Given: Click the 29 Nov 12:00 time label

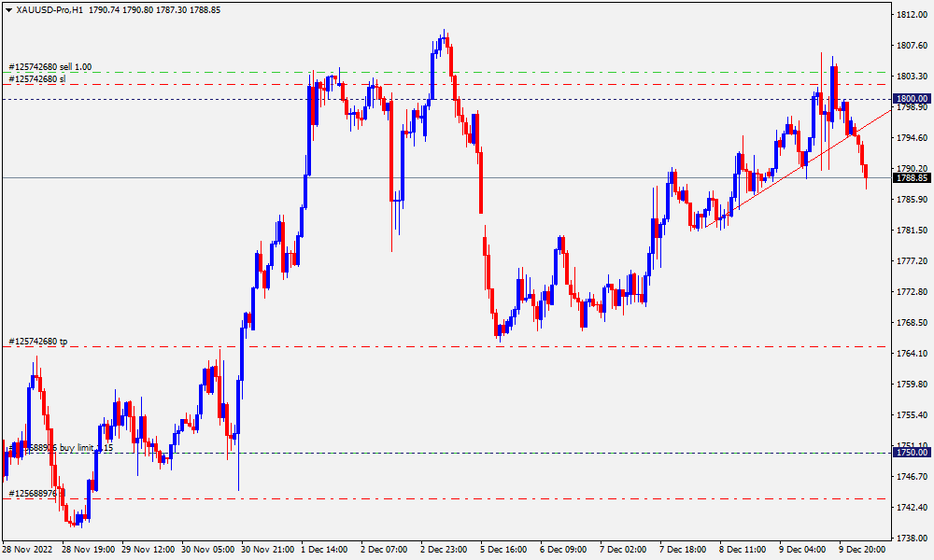Looking at the screenshot, I should 149,550.
